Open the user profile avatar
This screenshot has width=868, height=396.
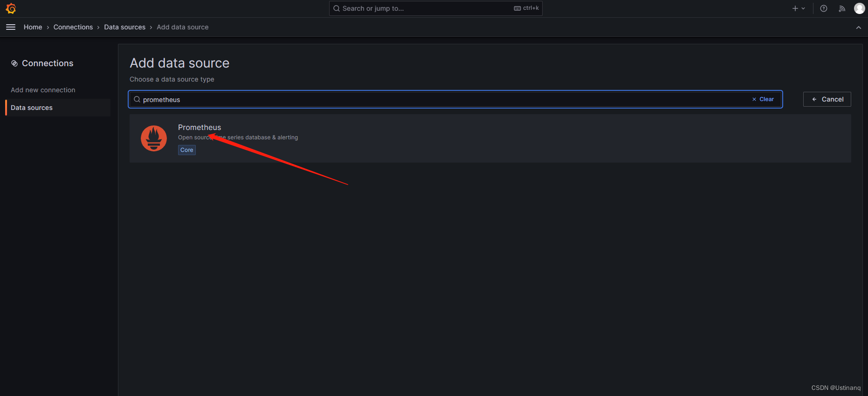[859, 8]
